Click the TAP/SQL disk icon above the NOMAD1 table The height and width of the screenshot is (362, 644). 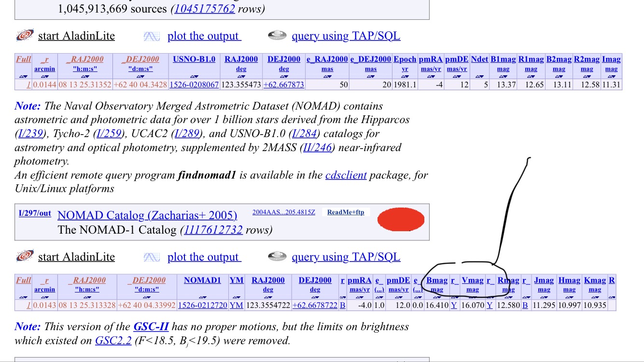pos(277,257)
